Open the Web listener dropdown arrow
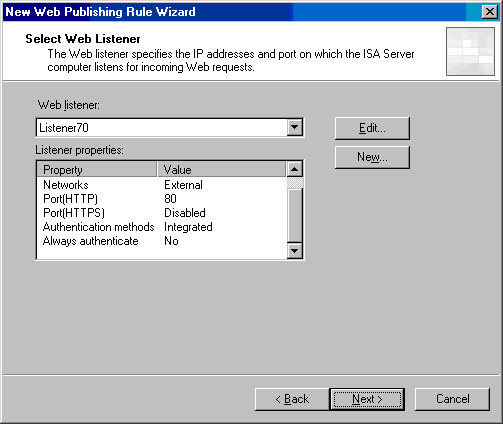 [295, 127]
